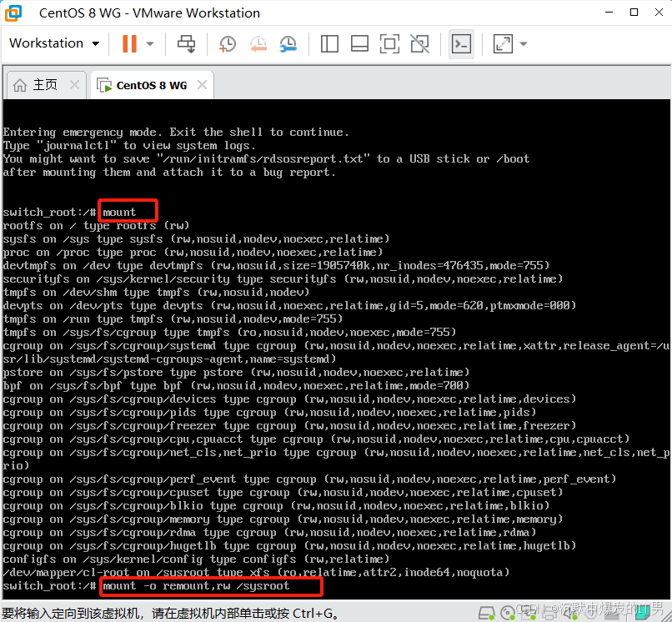Click the 'tmpfs on /dev/shm' line
672x622 pixels.
(156, 292)
